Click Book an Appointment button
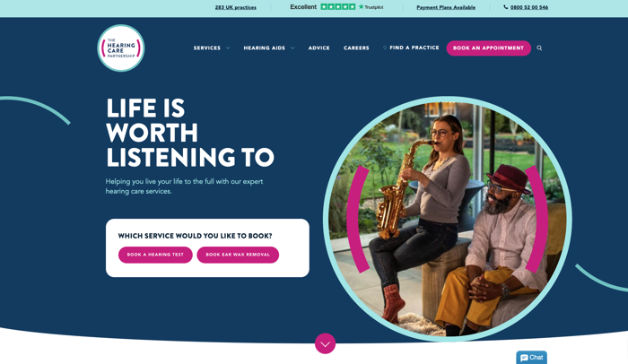Image resolution: width=628 pixels, height=364 pixels. coord(489,48)
